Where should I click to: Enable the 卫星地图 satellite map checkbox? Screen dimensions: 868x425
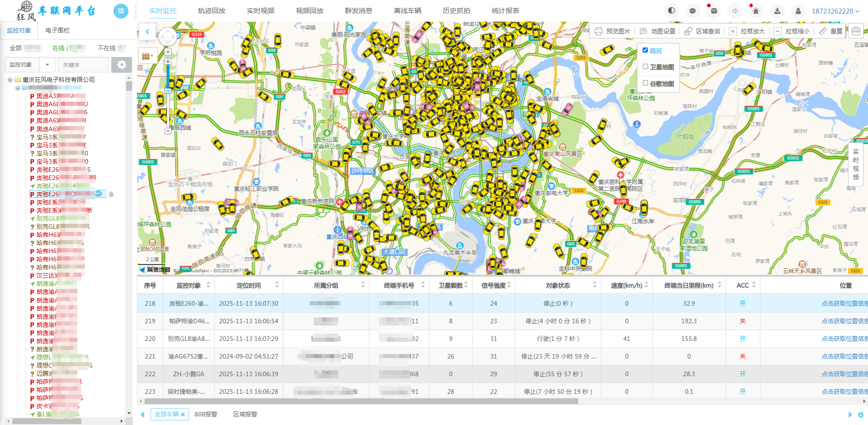click(x=645, y=66)
